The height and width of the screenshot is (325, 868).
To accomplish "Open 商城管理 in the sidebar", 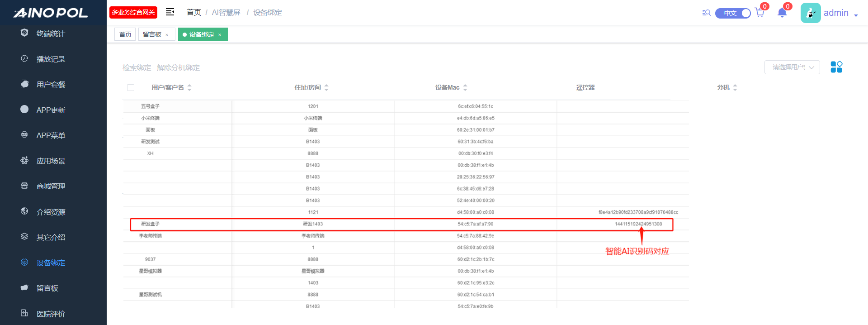I will click(51, 186).
